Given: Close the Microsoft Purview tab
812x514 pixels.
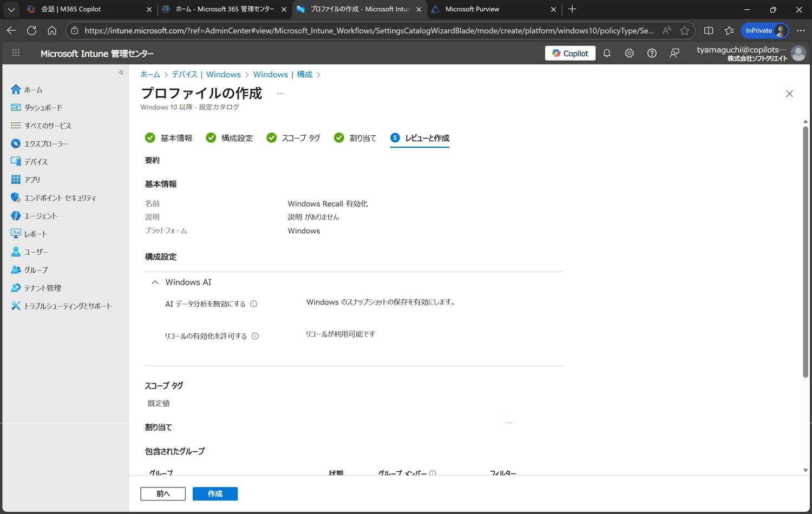Looking at the screenshot, I should 553,9.
